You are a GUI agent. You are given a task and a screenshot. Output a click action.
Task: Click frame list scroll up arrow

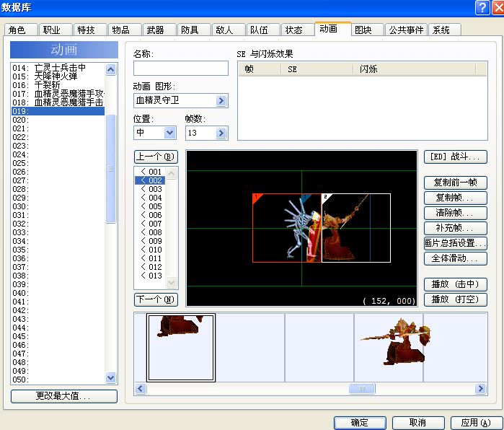pos(172,174)
